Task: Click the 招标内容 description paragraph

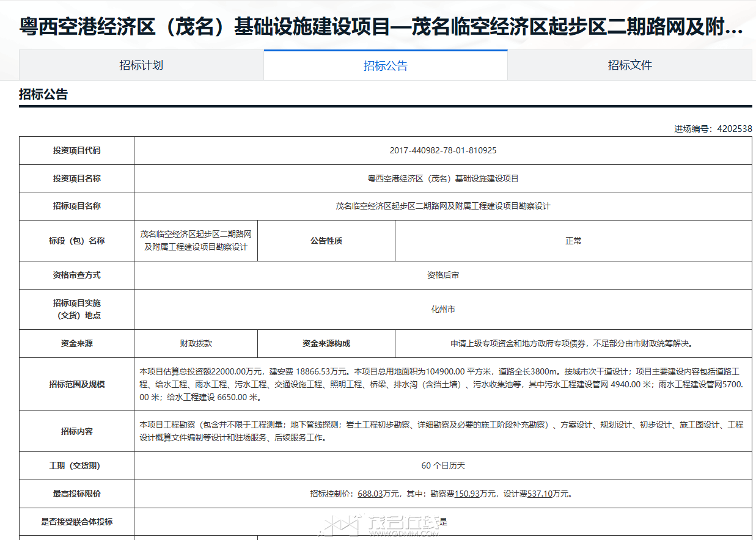Action: (441, 431)
